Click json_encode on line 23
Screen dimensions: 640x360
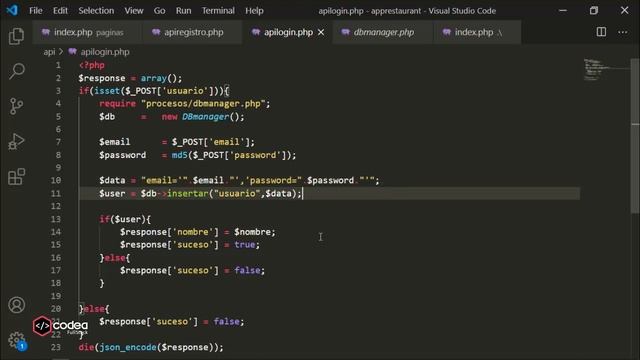point(128,347)
